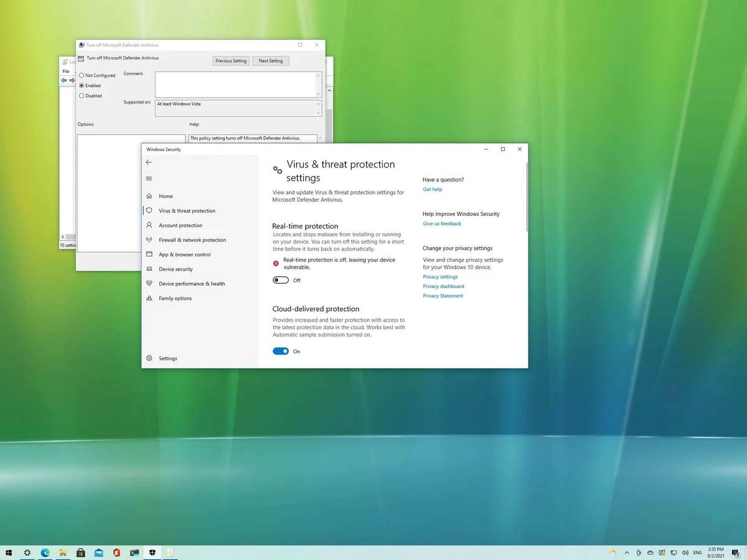Open the Privacy settings link
Viewport: 747px width, 560px height.
pos(440,277)
